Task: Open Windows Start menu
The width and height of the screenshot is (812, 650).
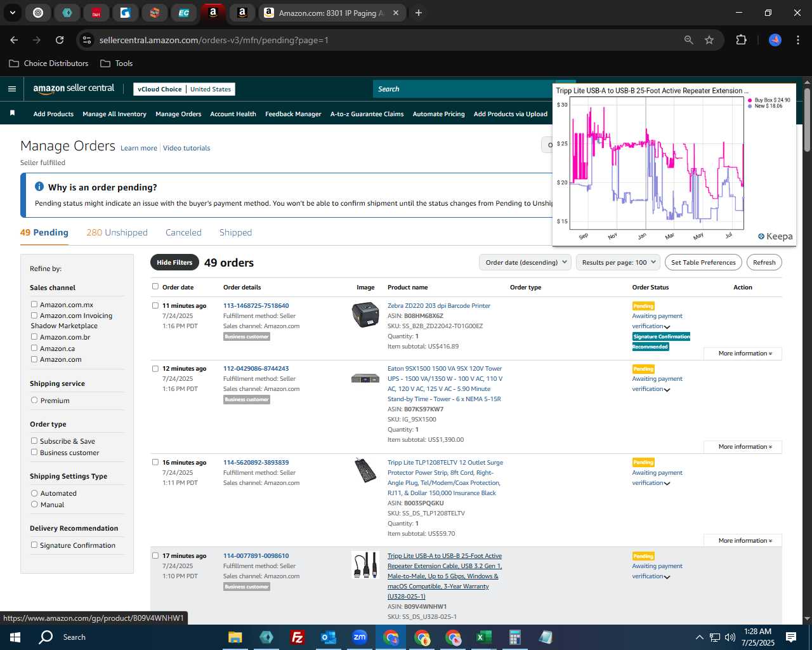Action: (15, 637)
